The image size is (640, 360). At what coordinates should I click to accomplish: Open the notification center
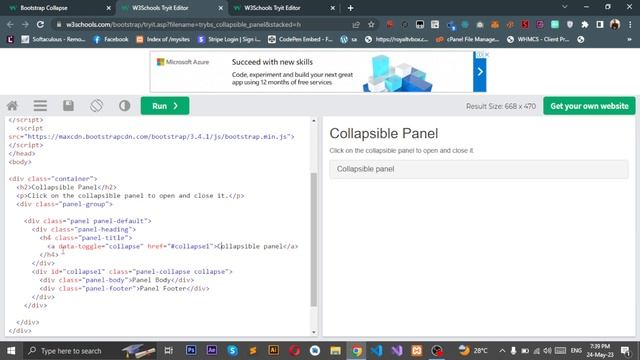[625, 351]
